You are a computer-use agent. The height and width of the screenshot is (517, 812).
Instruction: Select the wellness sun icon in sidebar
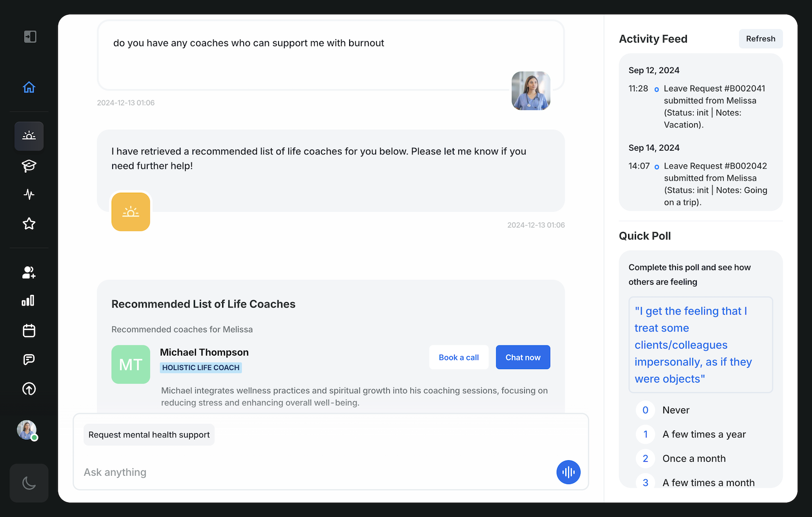click(x=29, y=135)
